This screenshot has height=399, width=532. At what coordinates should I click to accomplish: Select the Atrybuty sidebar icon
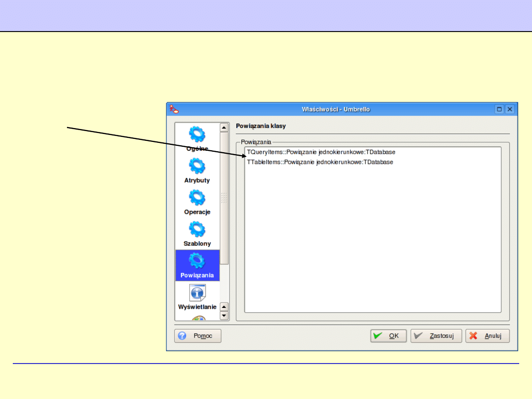pos(197,170)
